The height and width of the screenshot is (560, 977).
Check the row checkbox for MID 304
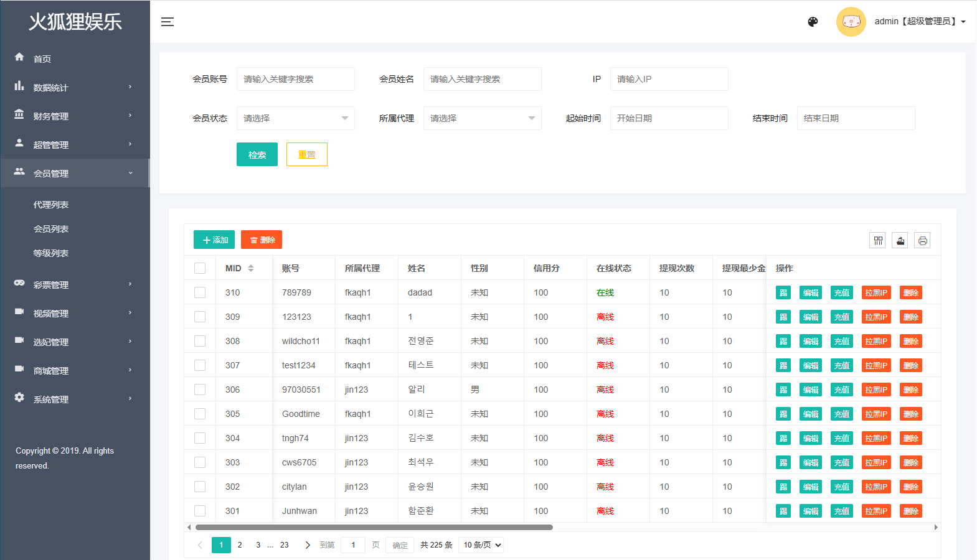click(200, 438)
